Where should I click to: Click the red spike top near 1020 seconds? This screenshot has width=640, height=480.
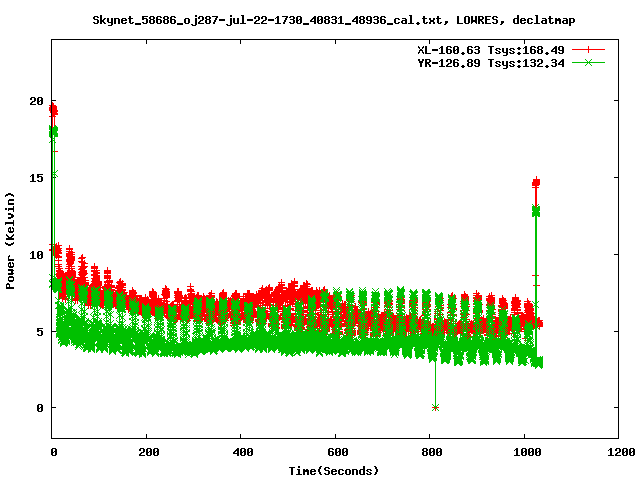coord(536,182)
